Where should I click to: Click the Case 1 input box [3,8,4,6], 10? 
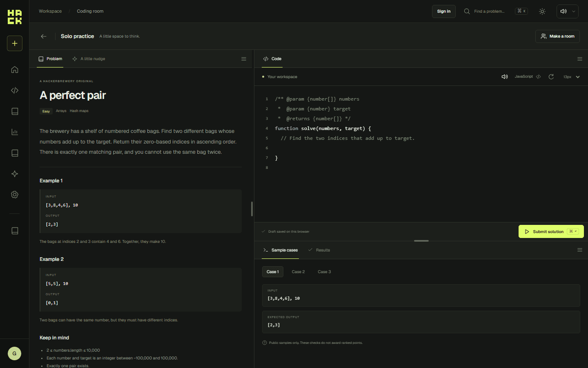click(x=421, y=295)
